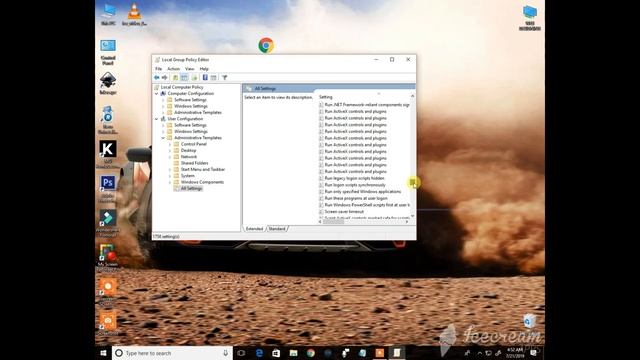Open the blue Help toolbar icon
Screen dimensions: 640x360
pyautogui.click(x=205, y=78)
